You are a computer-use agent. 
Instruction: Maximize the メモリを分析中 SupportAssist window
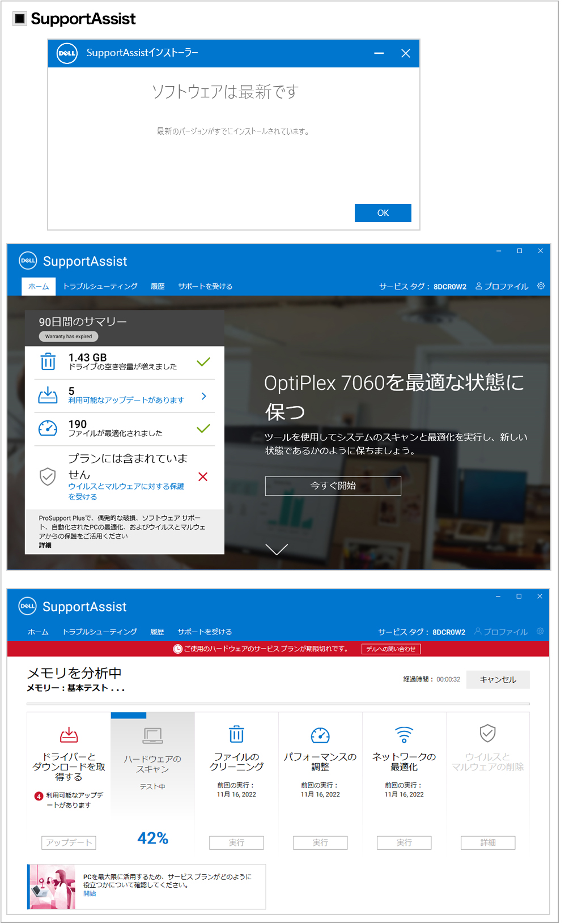[519, 597]
